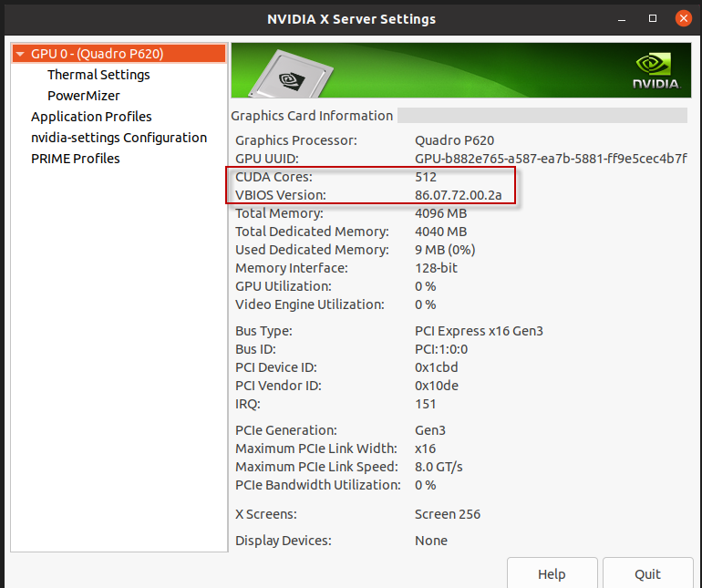702x588 pixels.
Task: Open Thermal Settings page
Action: coord(98,75)
